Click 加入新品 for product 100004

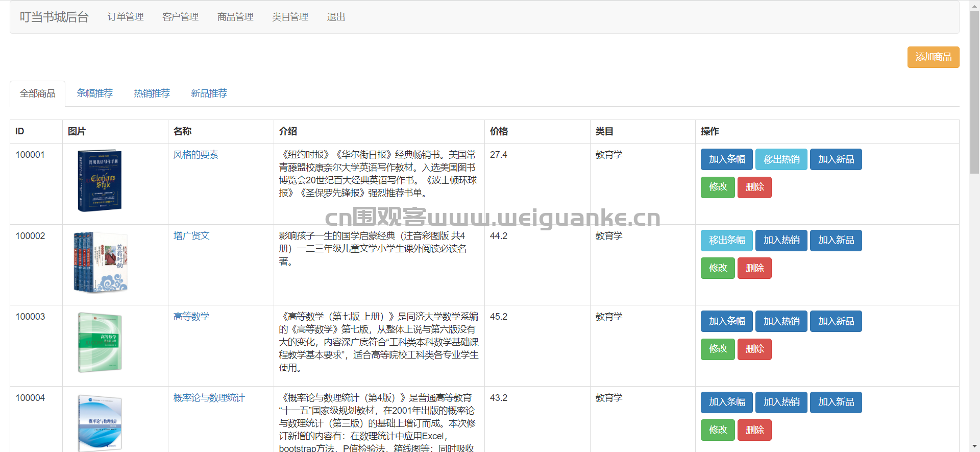[836, 402]
